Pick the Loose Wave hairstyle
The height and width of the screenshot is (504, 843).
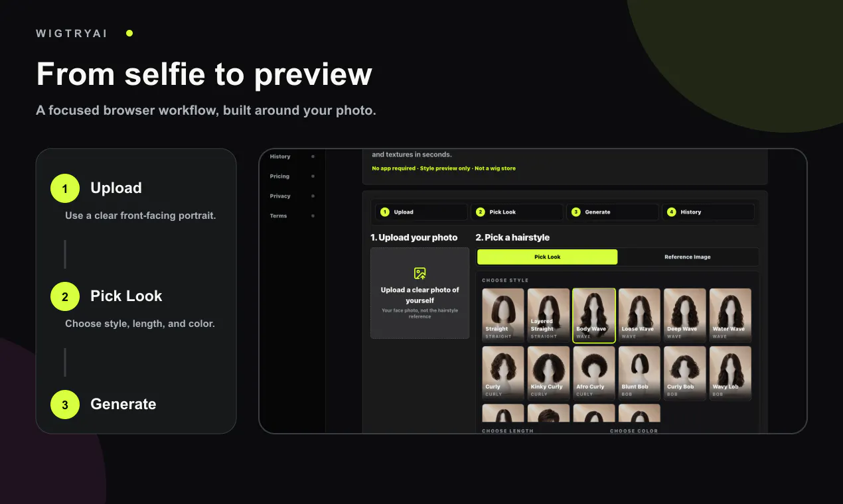point(639,315)
